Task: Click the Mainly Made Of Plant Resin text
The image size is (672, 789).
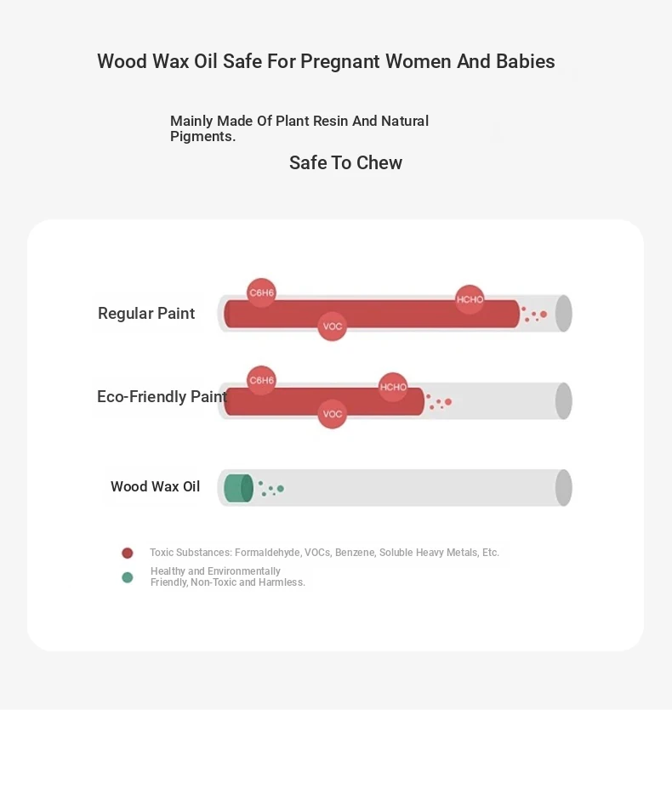Action: [x=299, y=128]
